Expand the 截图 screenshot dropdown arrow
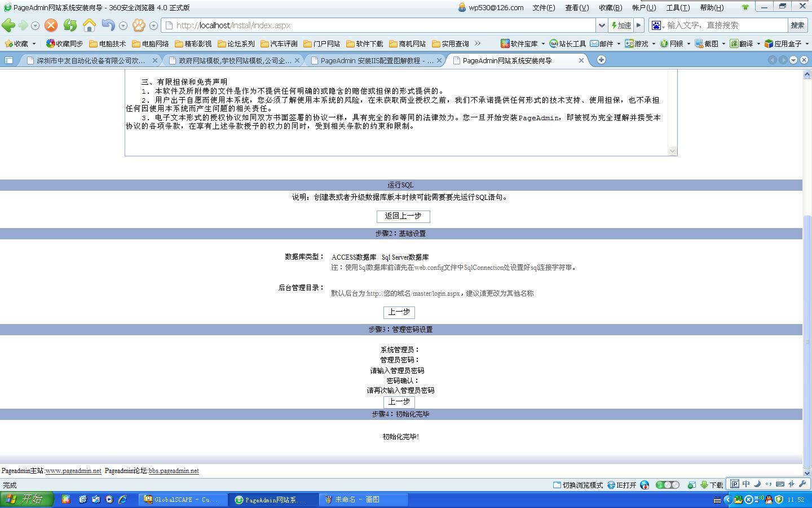 point(723,43)
